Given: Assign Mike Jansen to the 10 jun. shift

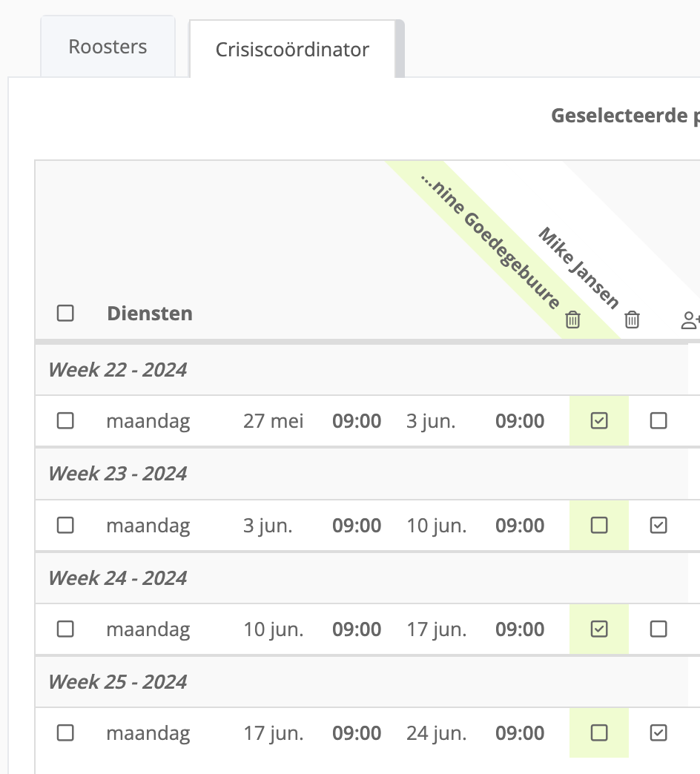Looking at the screenshot, I should click(658, 629).
